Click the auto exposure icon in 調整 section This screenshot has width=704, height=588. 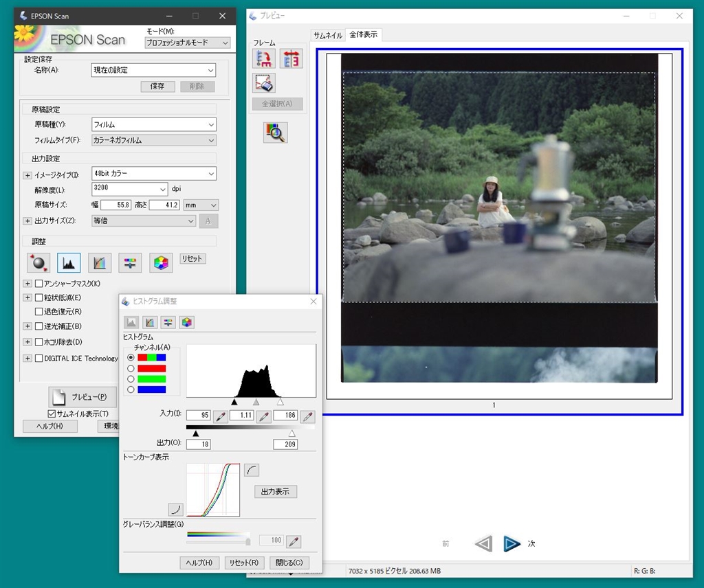(x=38, y=263)
